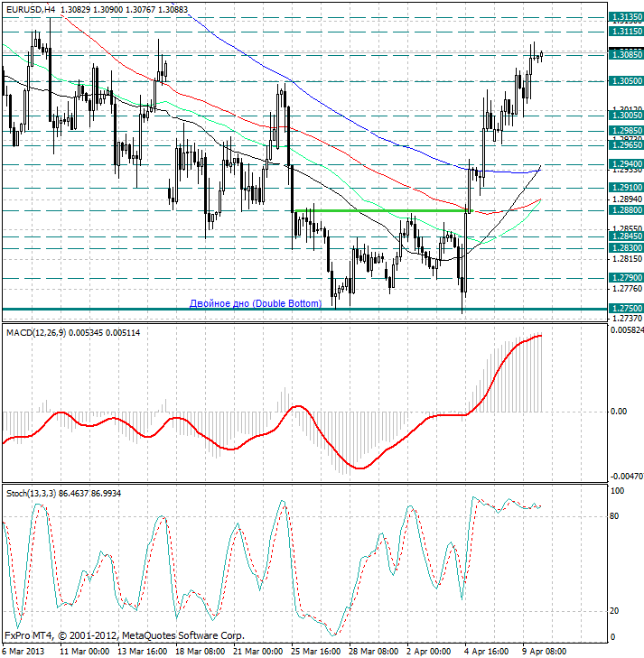Screen dimensions: 644x658
Task: Select the 1.27900 price level label
Action: point(626,278)
